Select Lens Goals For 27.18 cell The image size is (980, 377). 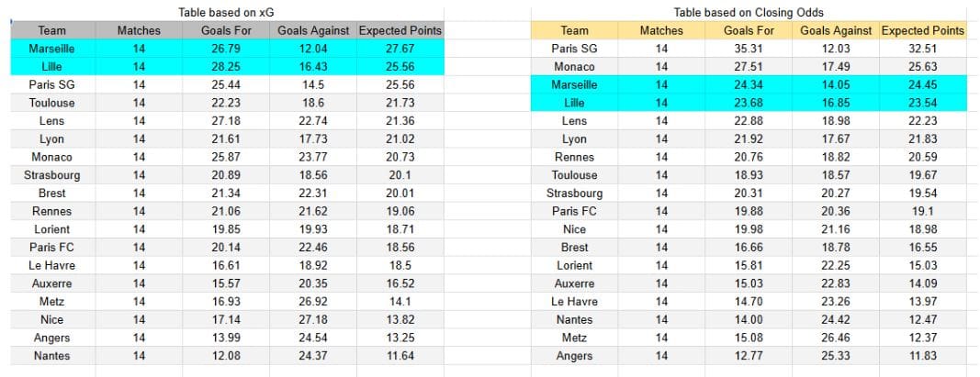[226, 121]
